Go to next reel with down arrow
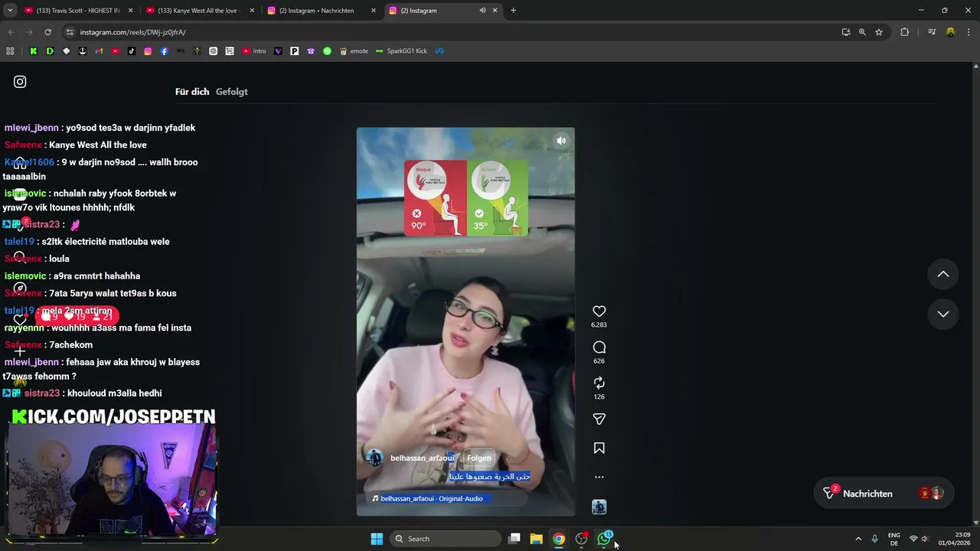The image size is (980, 551). tap(943, 314)
